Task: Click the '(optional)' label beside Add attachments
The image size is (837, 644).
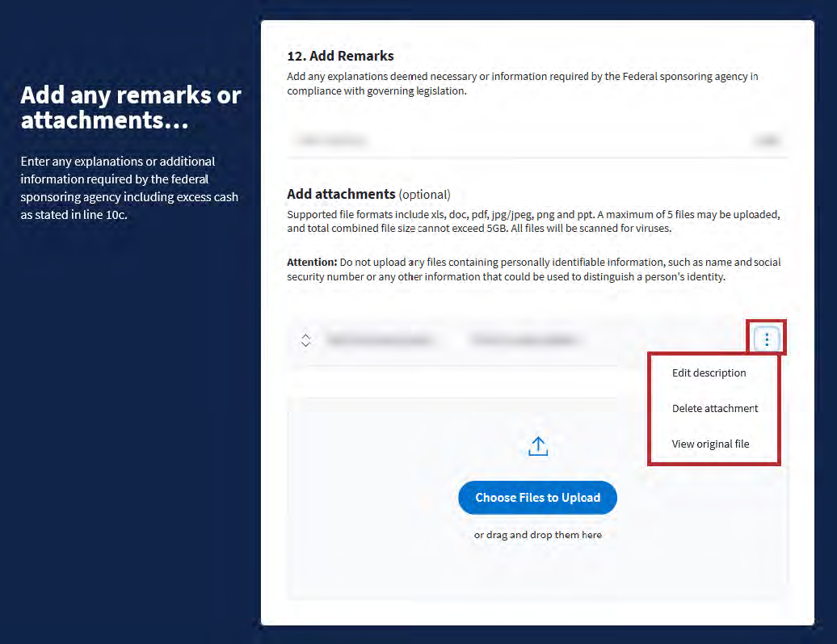Action: click(x=424, y=195)
